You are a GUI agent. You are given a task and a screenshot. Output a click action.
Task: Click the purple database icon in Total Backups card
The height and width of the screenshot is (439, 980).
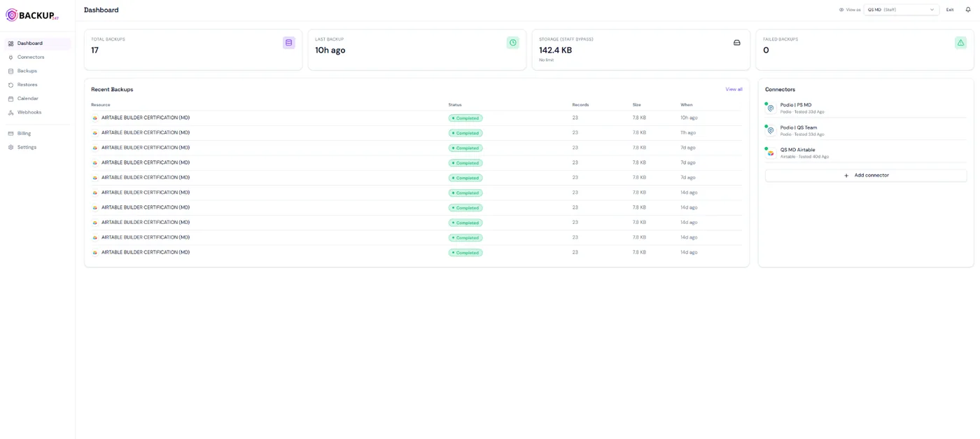point(288,43)
